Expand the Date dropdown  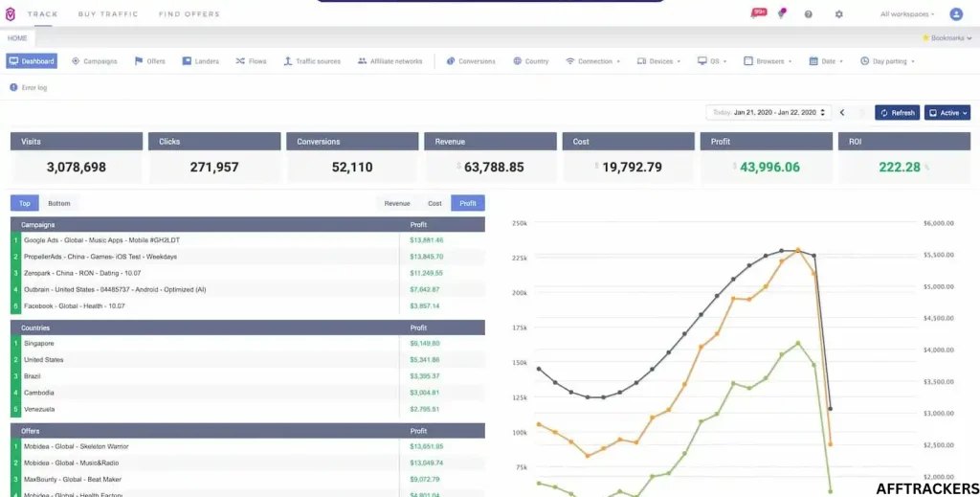(x=826, y=61)
